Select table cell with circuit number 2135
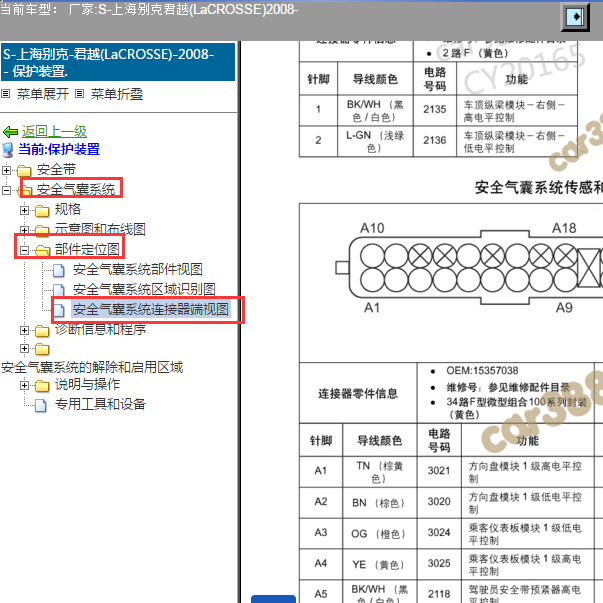Screen dimensions: 603x603 pyautogui.click(x=435, y=110)
